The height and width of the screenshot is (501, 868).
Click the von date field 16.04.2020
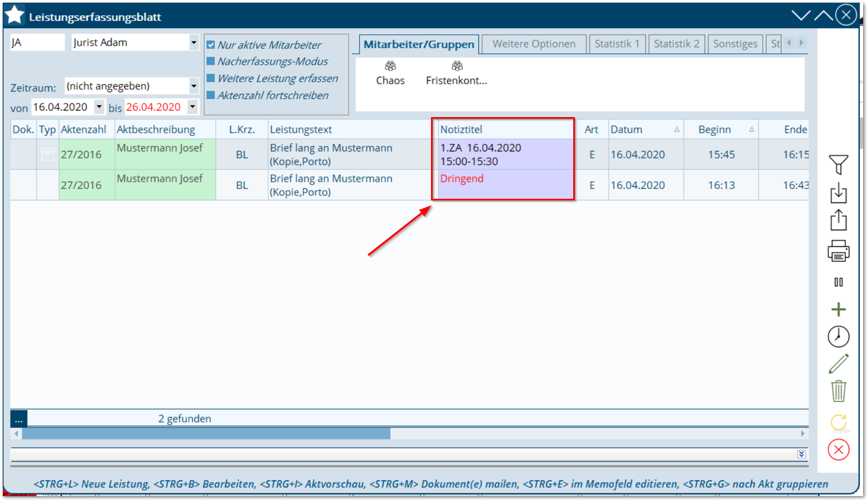pyautogui.click(x=62, y=107)
